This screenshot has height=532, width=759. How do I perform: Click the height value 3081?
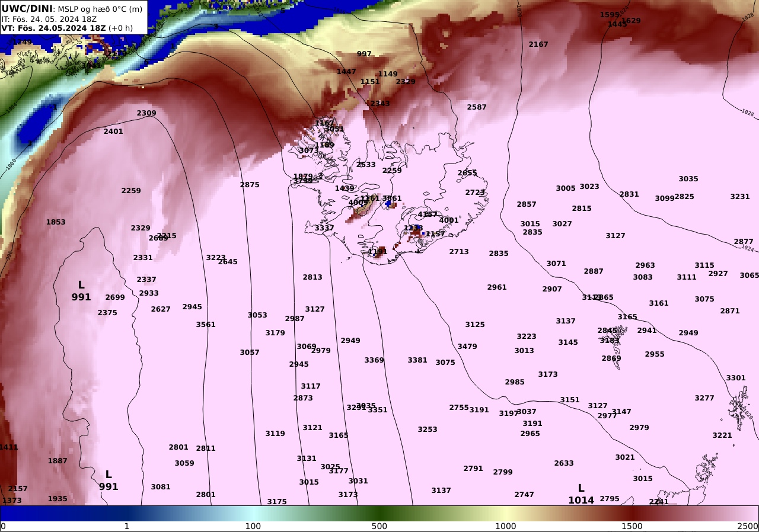click(x=161, y=487)
